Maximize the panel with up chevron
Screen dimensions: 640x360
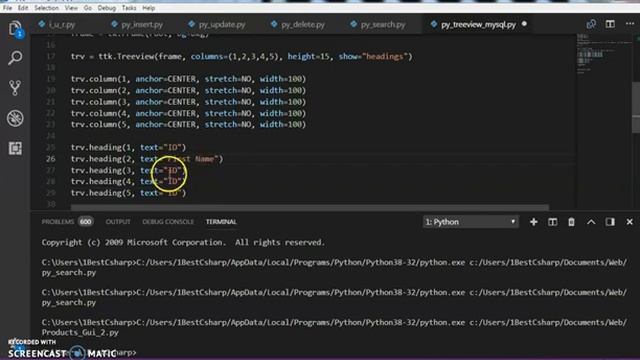pos(591,222)
